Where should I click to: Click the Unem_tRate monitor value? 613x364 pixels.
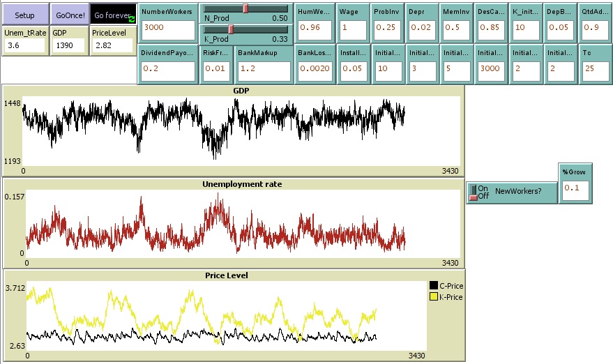click(x=24, y=45)
